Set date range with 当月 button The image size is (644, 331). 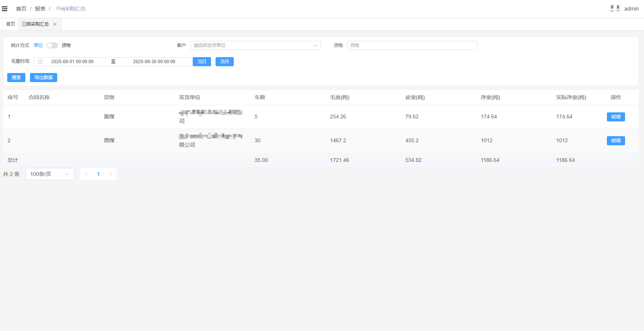point(224,62)
